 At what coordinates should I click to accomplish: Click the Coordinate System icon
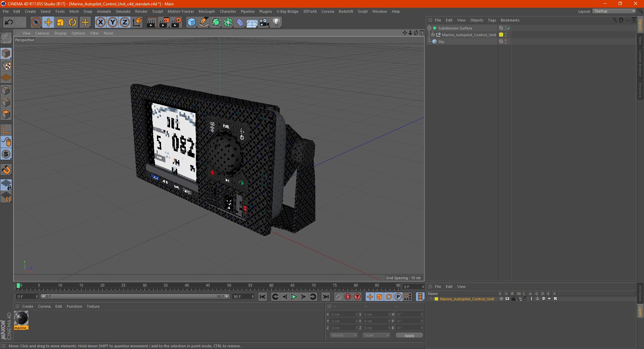coord(137,22)
